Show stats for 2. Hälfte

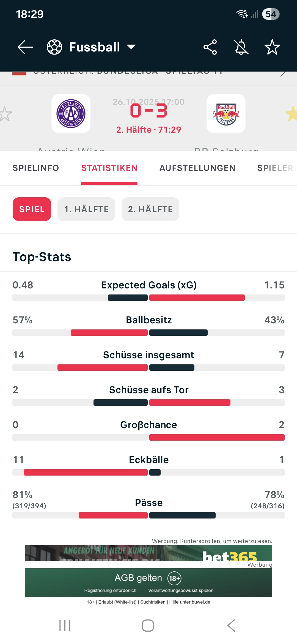coord(150,209)
